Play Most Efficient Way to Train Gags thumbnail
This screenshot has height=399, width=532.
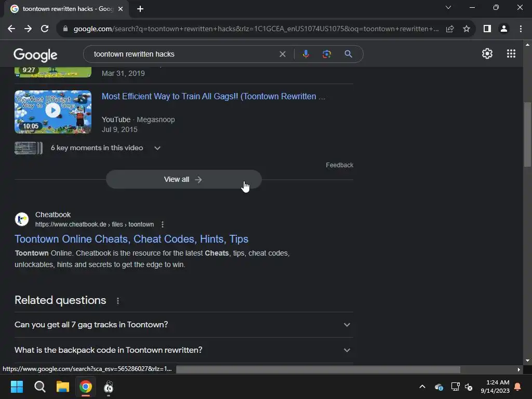click(53, 112)
